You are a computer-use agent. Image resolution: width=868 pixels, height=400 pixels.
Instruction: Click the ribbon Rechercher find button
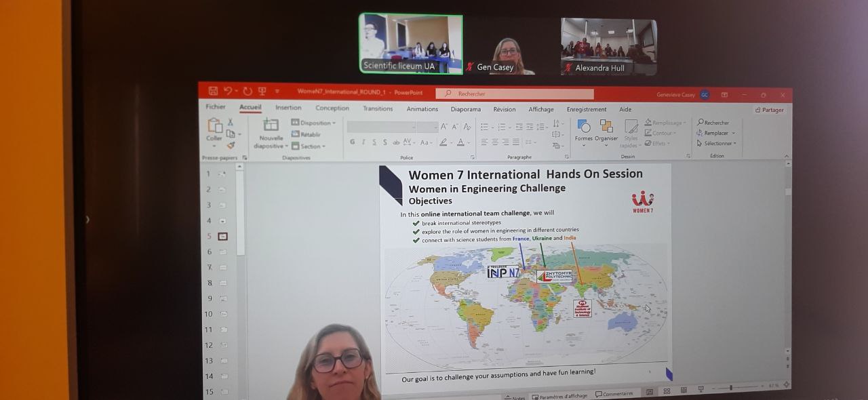[x=713, y=123]
